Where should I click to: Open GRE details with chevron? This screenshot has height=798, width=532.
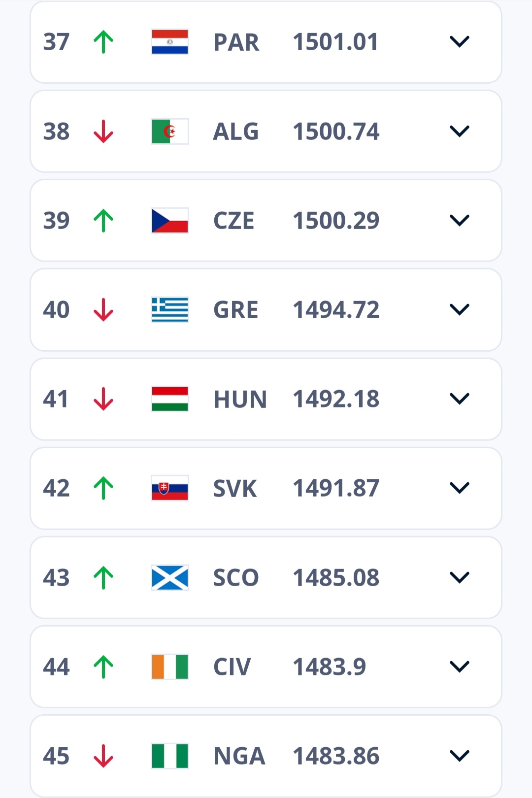point(460,310)
